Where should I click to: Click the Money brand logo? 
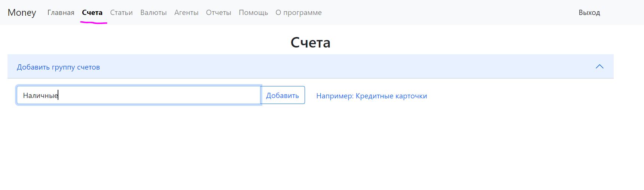pos(22,12)
